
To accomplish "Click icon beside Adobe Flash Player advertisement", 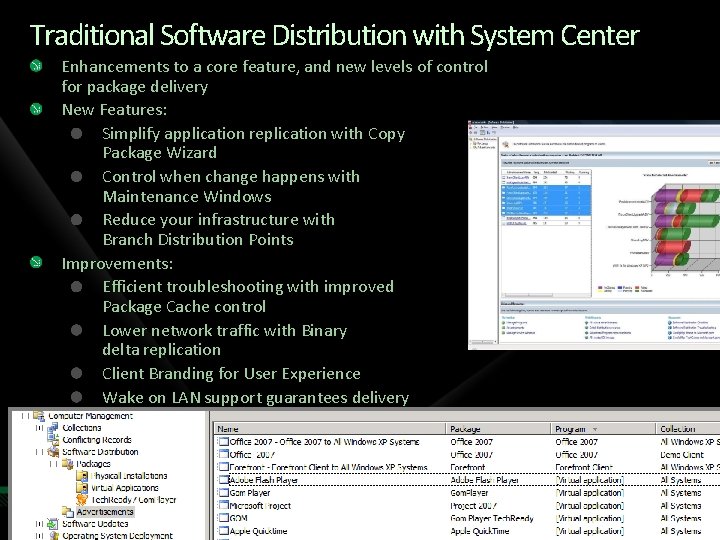I will pos(223,480).
